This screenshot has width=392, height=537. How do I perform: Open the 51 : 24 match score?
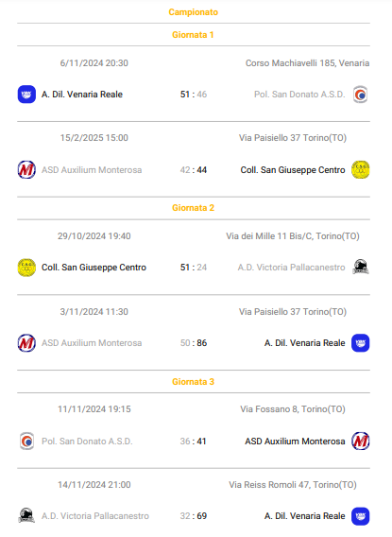(x=194, y=268)
